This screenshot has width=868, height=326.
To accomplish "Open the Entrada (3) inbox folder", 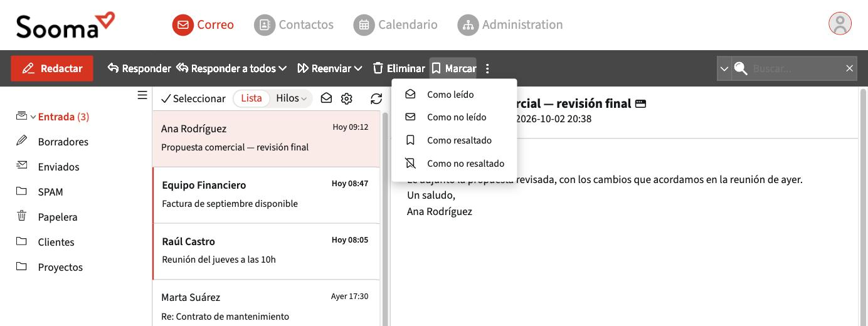I will click(63, 117).
